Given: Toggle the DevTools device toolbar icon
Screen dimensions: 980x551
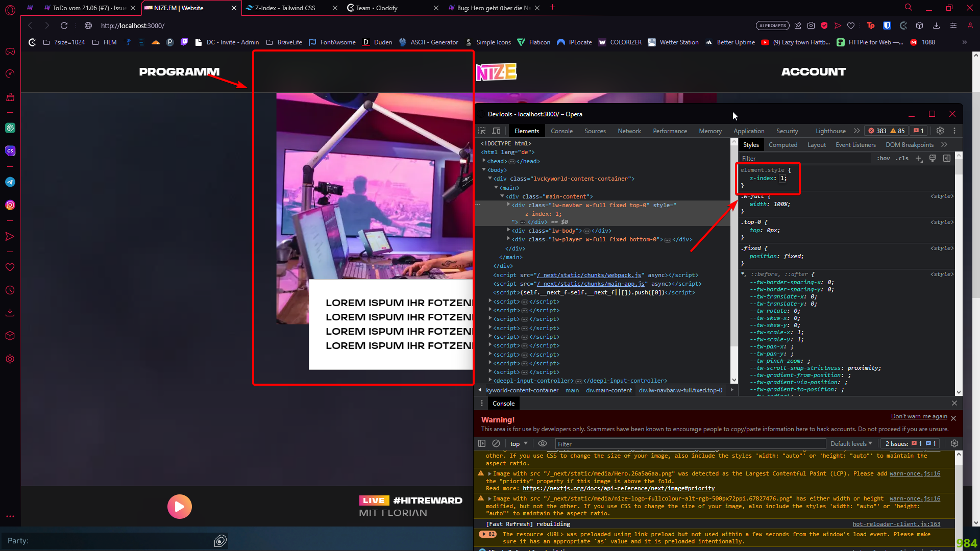Looking at the screenshot, I should (x=496, y=131).
